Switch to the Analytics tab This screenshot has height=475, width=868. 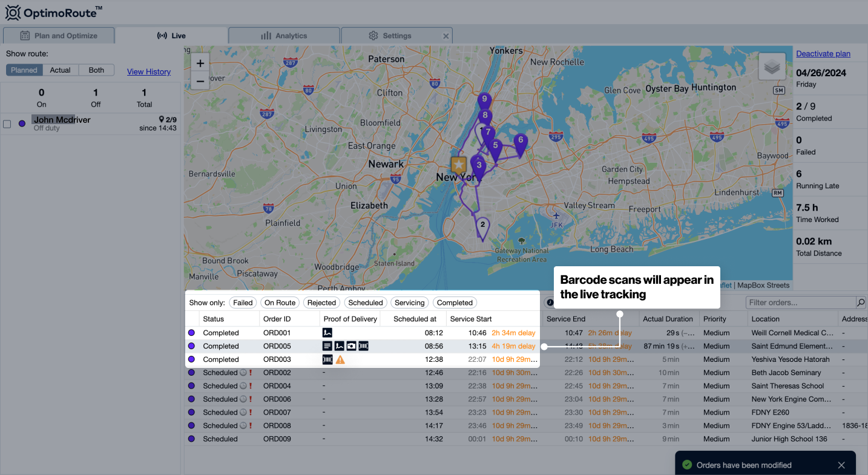284,35
